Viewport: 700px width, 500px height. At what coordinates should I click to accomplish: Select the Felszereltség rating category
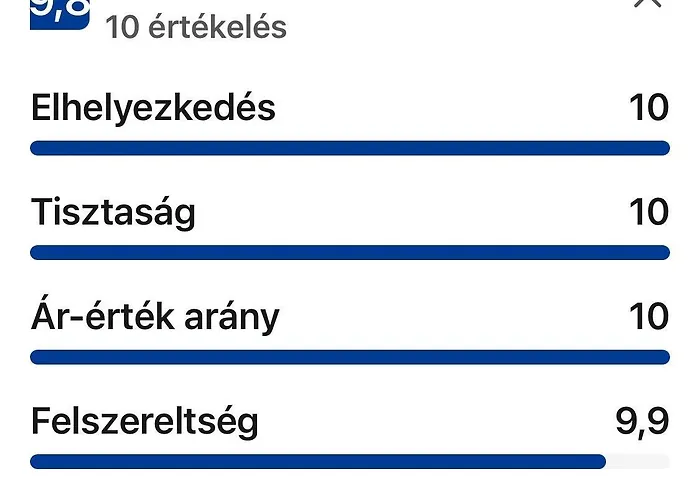coord(145,421)
